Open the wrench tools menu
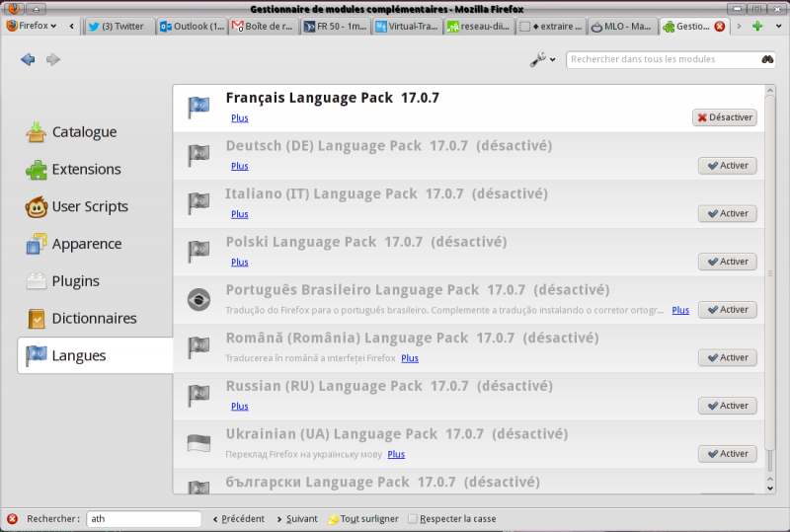Viewport: 790px width, 532px height. [x=542, y=59]
